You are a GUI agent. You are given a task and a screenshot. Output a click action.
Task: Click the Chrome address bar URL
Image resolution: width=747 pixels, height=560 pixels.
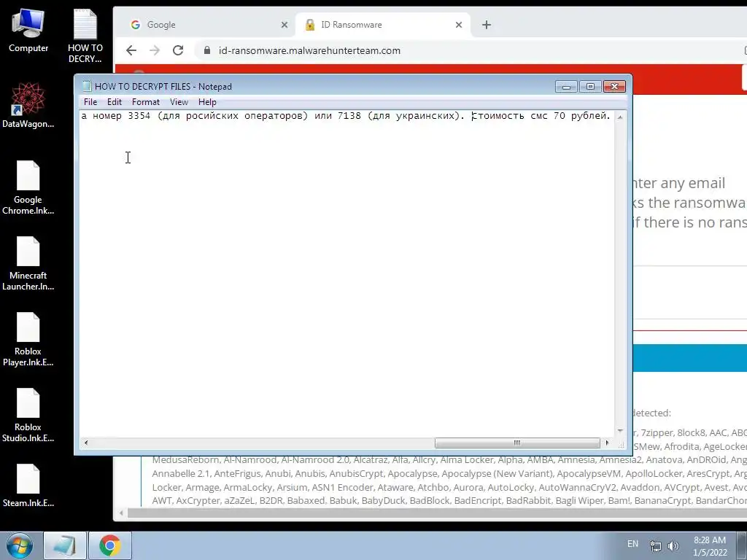click(309, 50)
